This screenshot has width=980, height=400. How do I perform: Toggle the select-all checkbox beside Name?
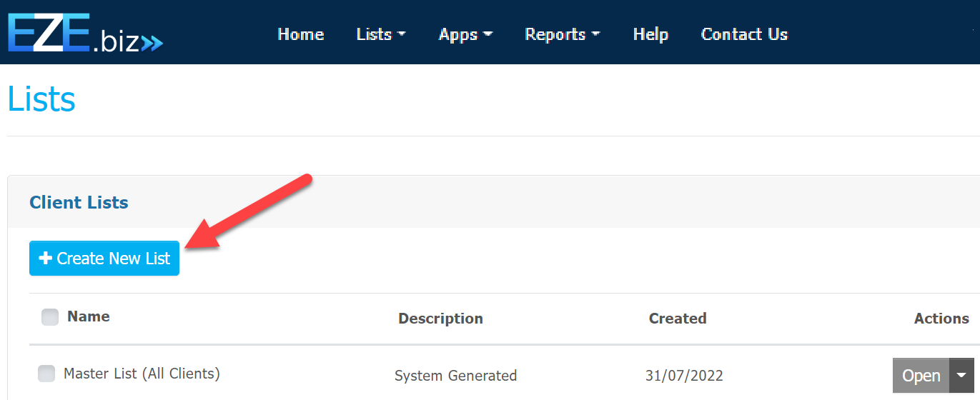(50, 317)
